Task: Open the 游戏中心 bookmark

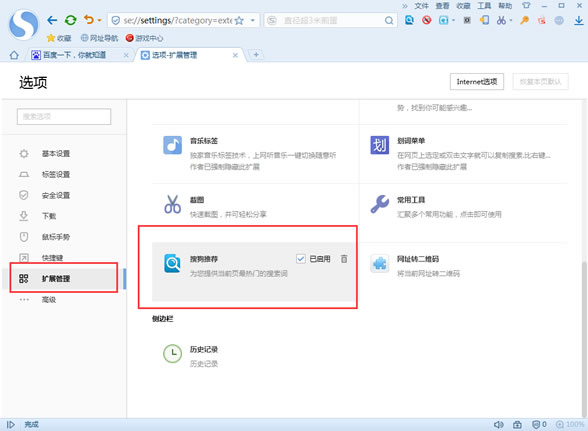Action: [x=144, y=38]
